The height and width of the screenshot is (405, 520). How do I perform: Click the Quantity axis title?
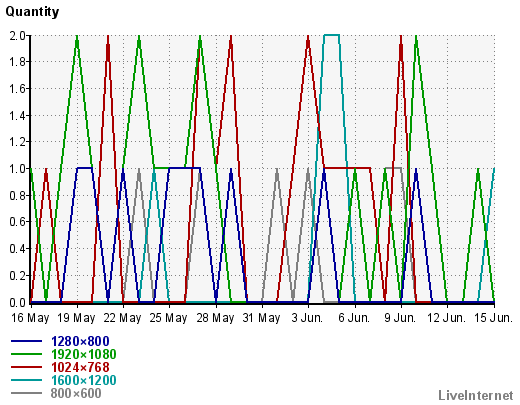point(32,12)
